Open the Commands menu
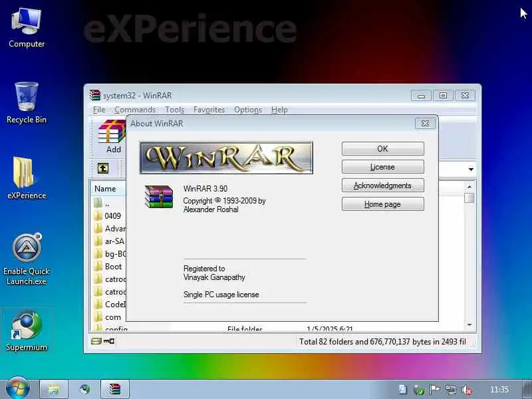This screenshot has height=399, width=532. [x=135, y=110]
